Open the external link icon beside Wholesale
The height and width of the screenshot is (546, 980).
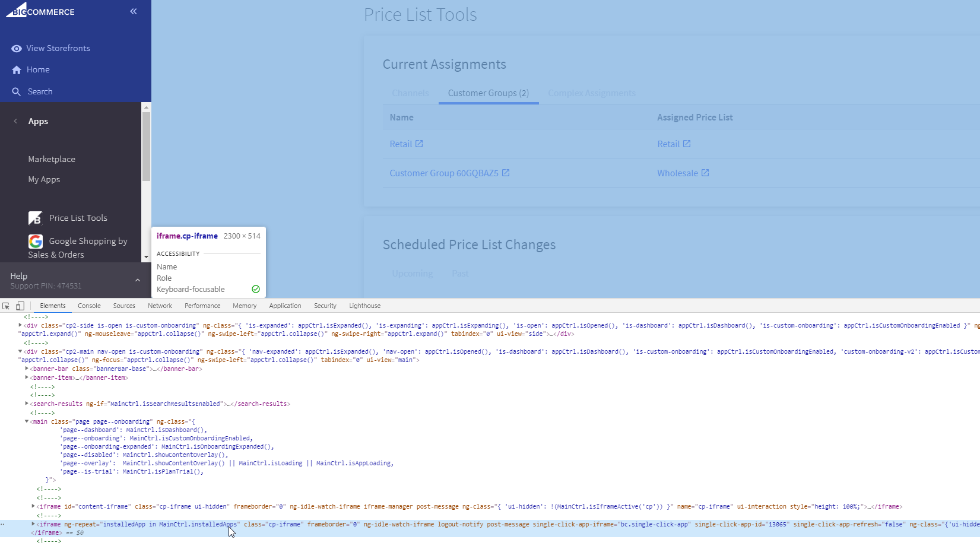705,173
